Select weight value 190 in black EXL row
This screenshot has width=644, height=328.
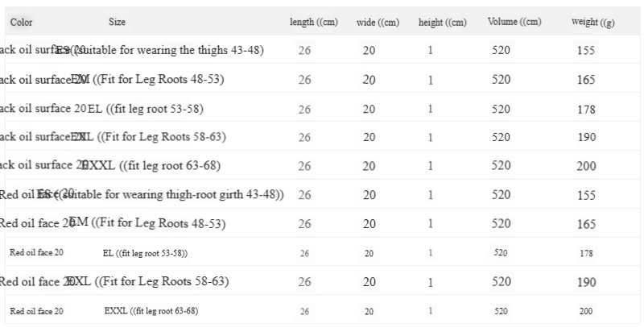coord(586,138)
